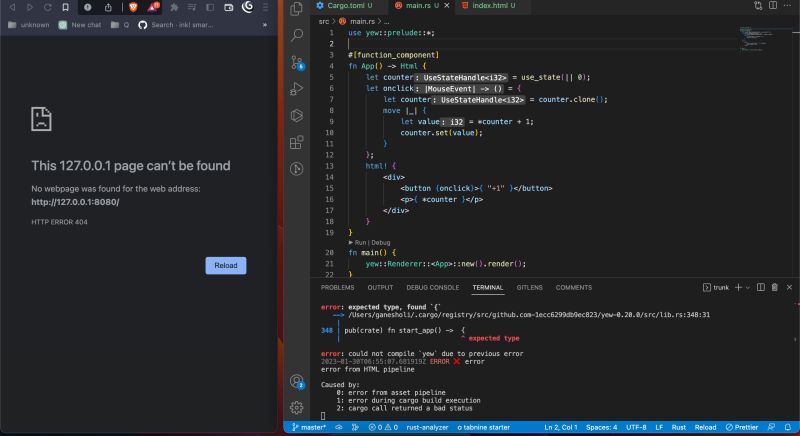Open the COMMENTS panel tab

[x=573, y=288]
